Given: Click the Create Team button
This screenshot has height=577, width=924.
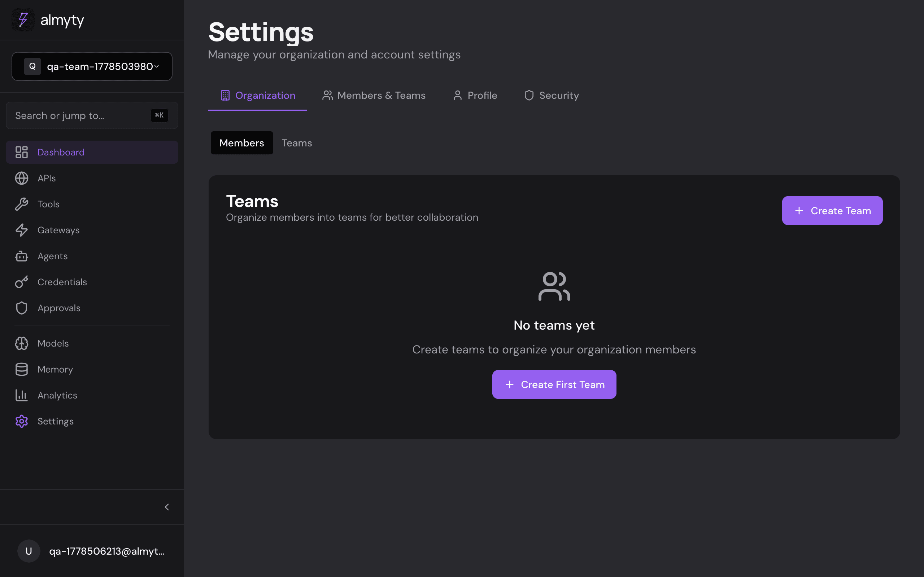Looking at the screenshot, I should pos(832,211).
